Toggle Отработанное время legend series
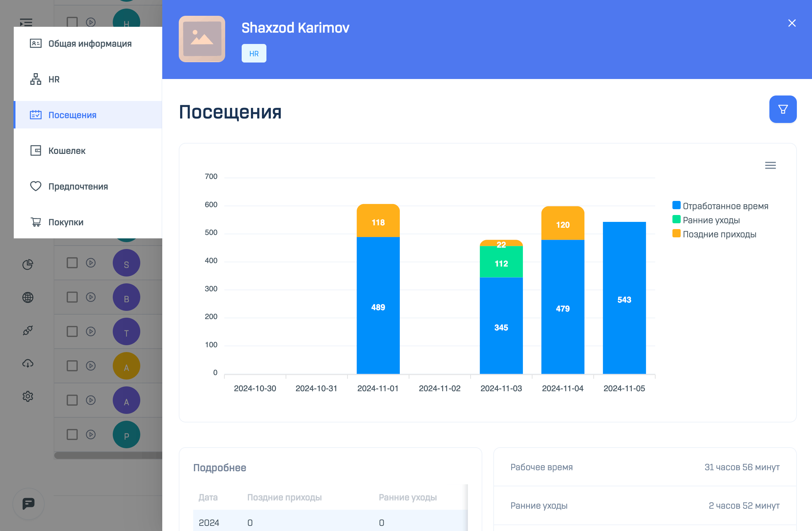 (x=720, y=206)
